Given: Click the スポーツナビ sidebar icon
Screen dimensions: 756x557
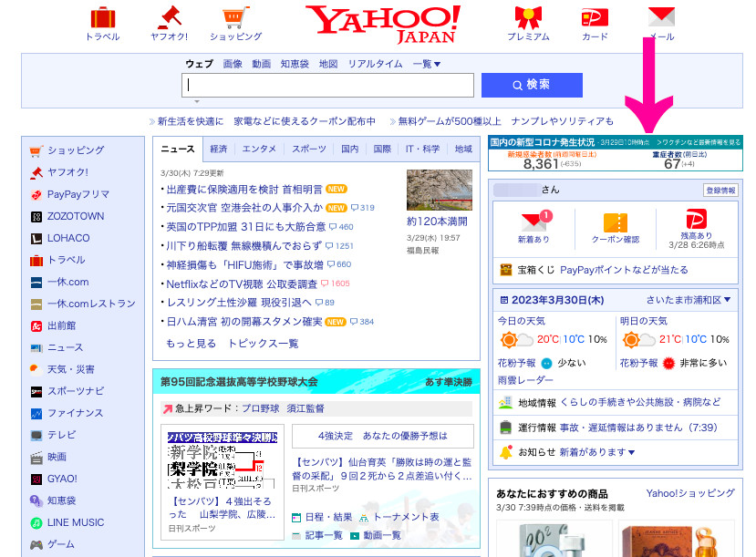Looking at the screenshot, I should pos(36,392).
